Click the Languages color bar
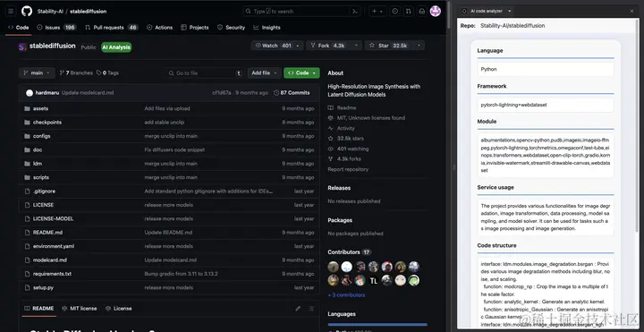The width and height of the screenshot is (644, 332). coord(377,324)
